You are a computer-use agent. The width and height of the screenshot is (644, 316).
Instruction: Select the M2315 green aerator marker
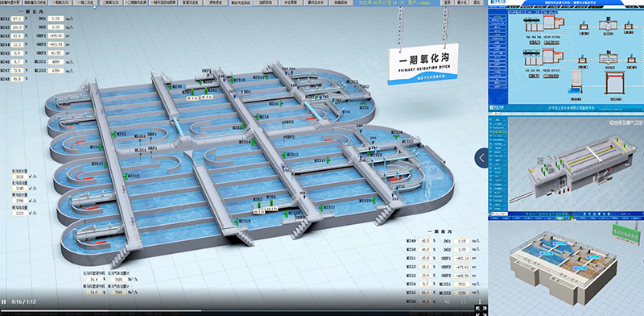click(284, 155)
